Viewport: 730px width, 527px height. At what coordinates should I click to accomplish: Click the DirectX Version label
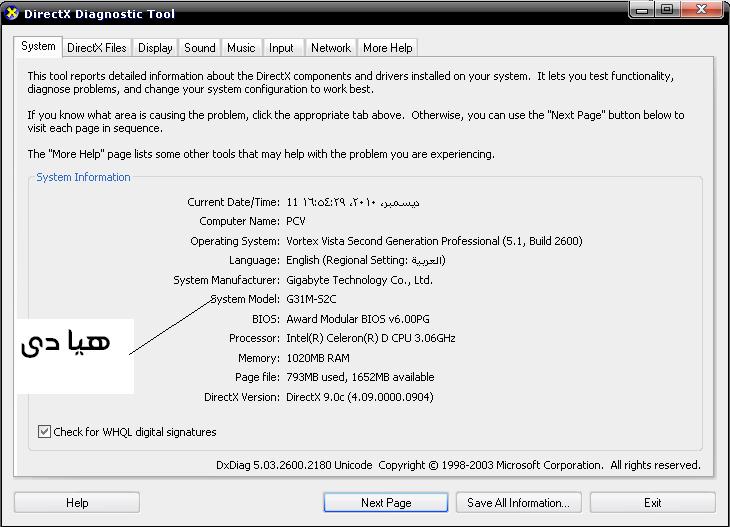[x=242, y=397]
